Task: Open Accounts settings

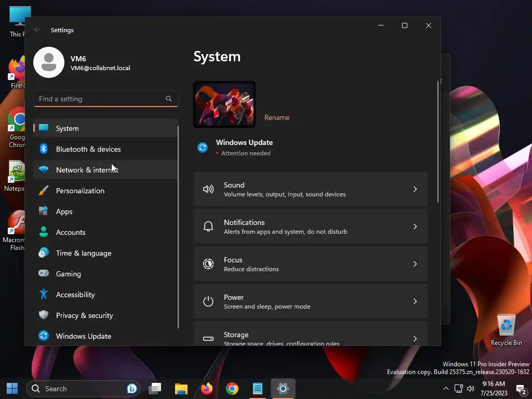Action: click(x=105, y=232)
